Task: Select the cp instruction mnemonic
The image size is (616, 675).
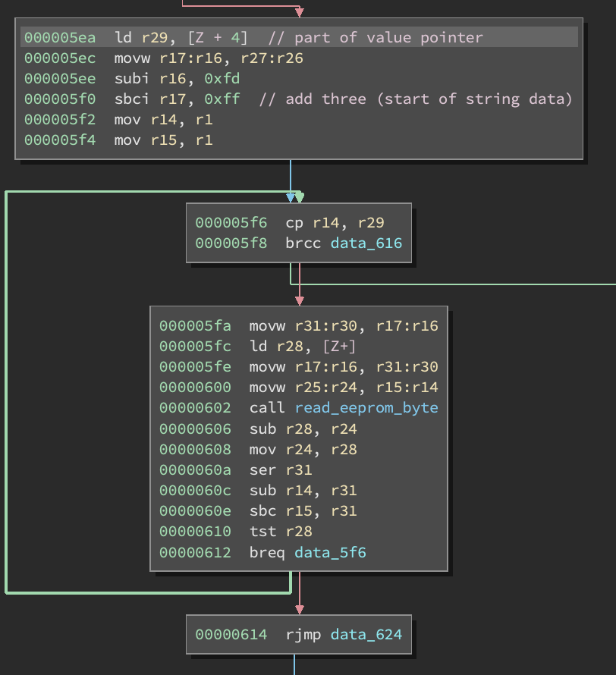Action: coord(294,222)
